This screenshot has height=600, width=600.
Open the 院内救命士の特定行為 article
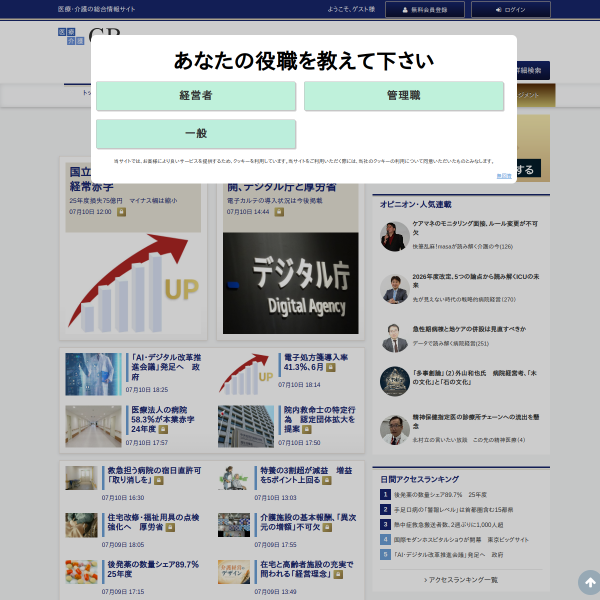(320, 420)
